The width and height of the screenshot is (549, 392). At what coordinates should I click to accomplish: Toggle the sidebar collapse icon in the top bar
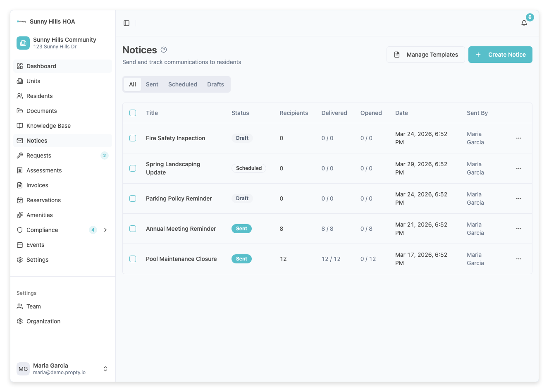point(126,23)
